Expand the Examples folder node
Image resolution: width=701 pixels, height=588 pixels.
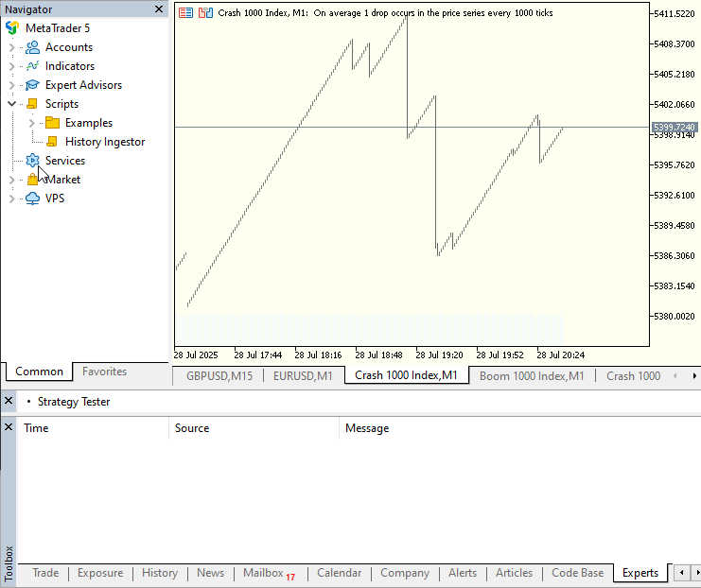point(32,123)
